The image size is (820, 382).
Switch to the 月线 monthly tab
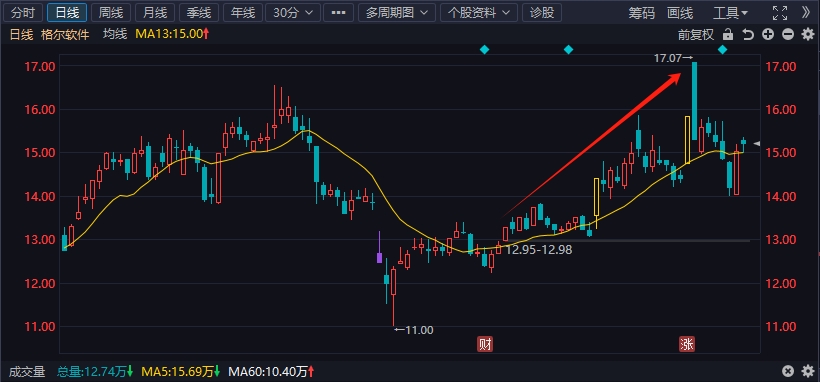pyautogui.click(x=155, y=13)
